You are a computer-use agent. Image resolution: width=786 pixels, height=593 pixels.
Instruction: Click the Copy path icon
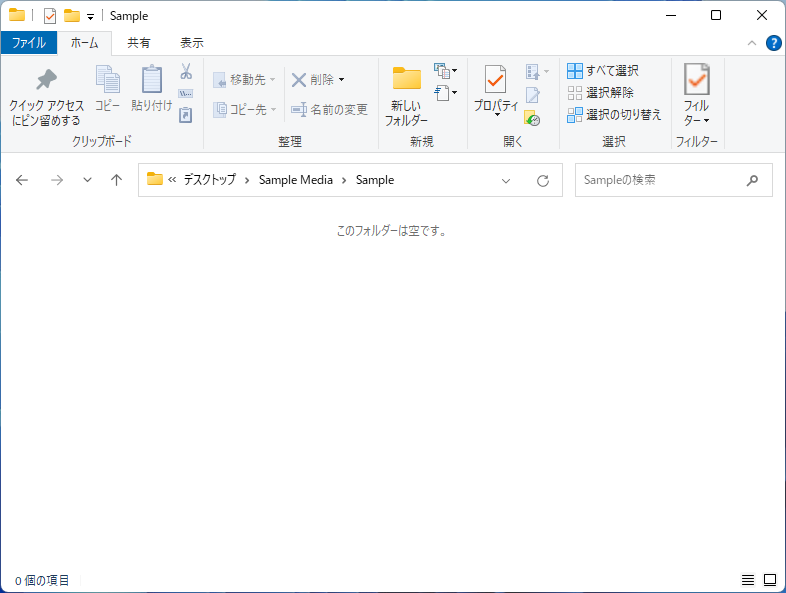click(186, 93)
